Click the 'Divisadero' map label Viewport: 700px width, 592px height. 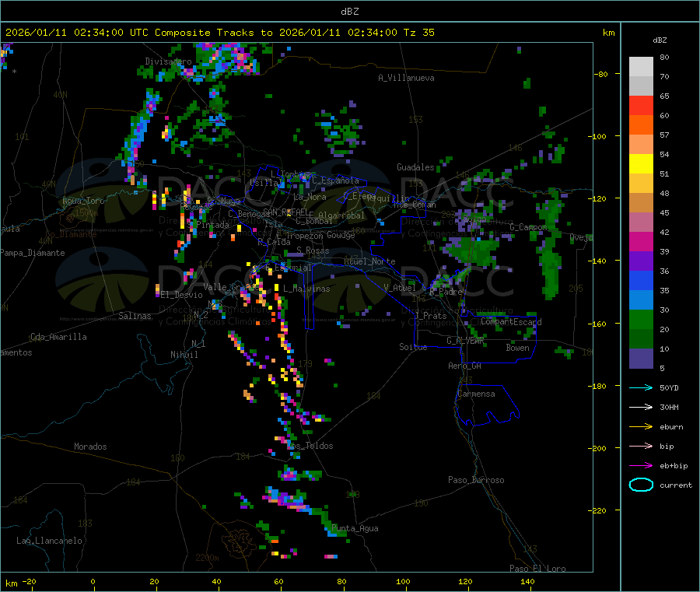pyautogui.click(x=168, y=61)
